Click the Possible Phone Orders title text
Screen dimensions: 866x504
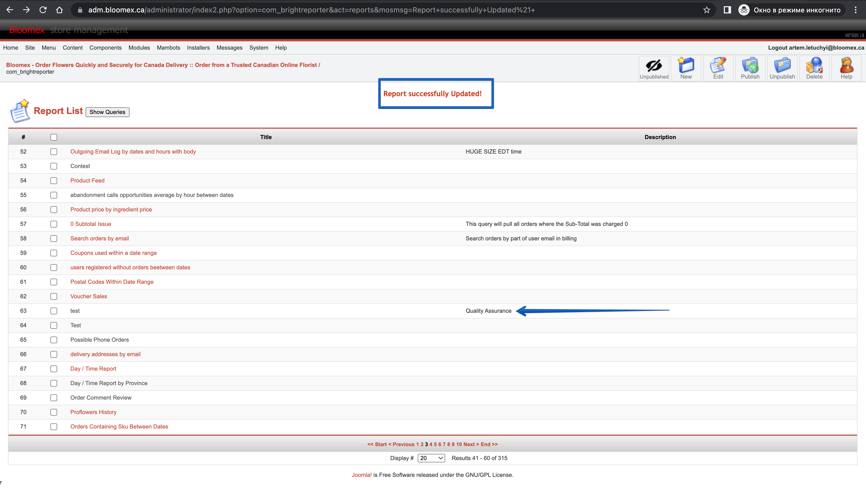point(100,340)
